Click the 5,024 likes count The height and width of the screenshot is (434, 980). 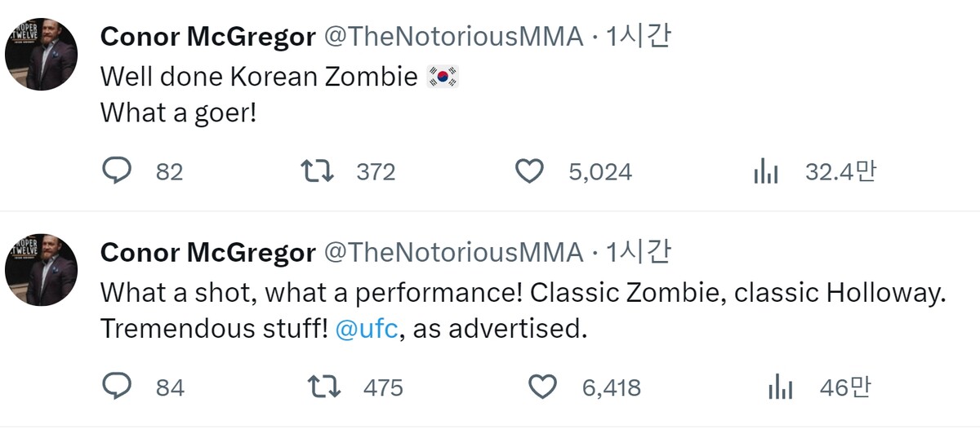point(600,172)
